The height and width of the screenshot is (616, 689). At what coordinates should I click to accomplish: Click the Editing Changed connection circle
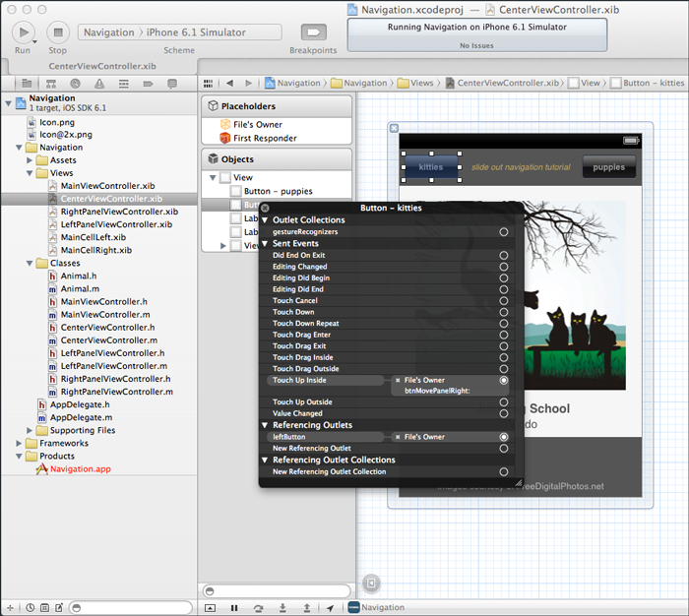pyautogui.click(x=504, y=267)
